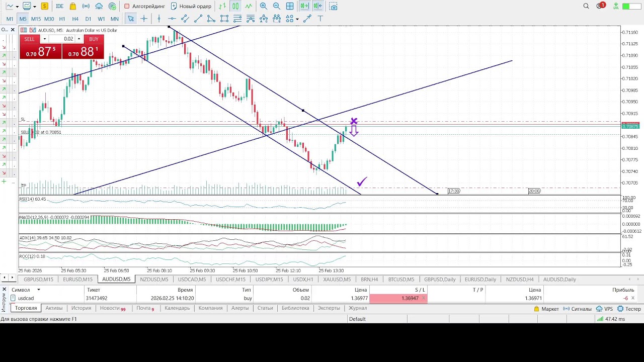The height and width of the screenshot is (362, 644).
Task: Click Новый ордер button
Action: [191, 6]
